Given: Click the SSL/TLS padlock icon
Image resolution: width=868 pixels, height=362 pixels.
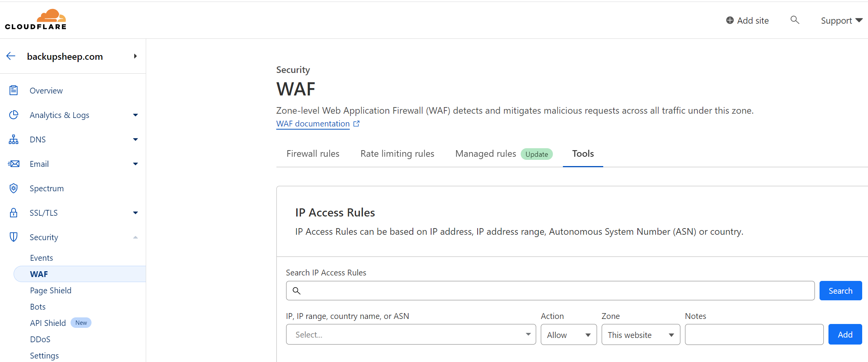Looking at the screenshot, I should coord(14,213).
